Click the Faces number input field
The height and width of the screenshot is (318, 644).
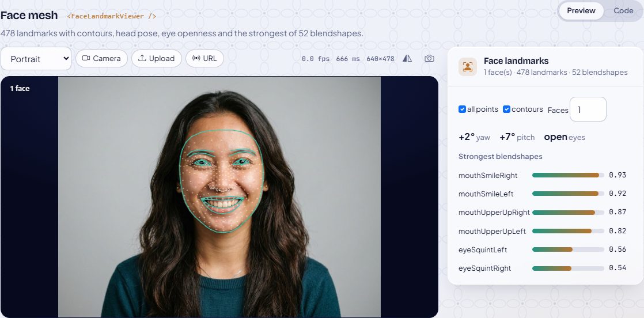click(588, 109)
